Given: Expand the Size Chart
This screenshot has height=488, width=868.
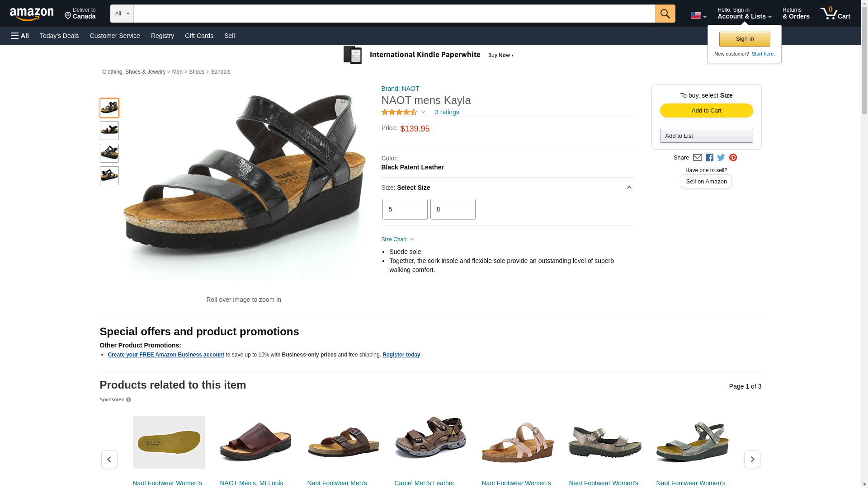Looking at the screenshot, I should pos(397,239).
